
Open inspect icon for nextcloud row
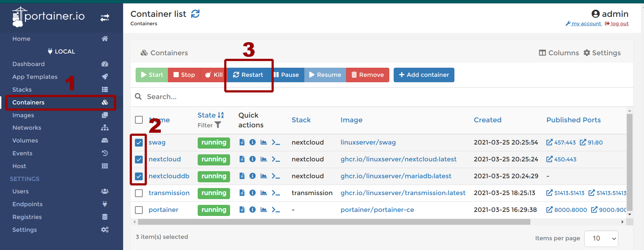(252, 159)
